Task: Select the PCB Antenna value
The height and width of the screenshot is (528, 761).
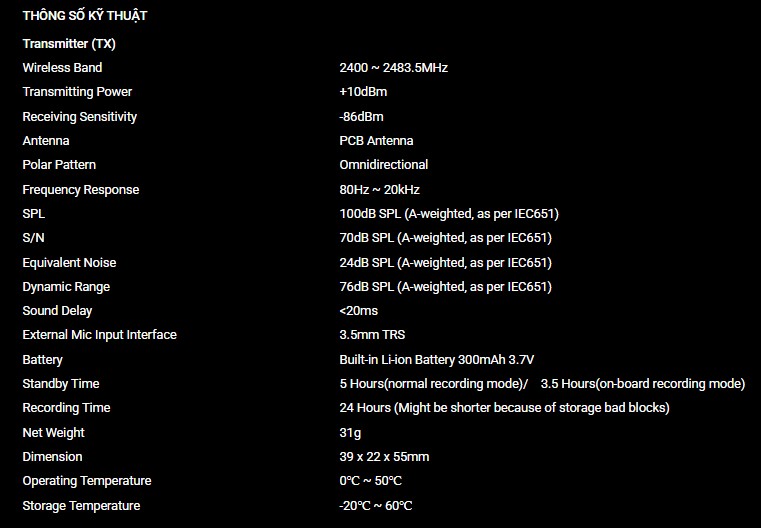Action: point(376,141)
